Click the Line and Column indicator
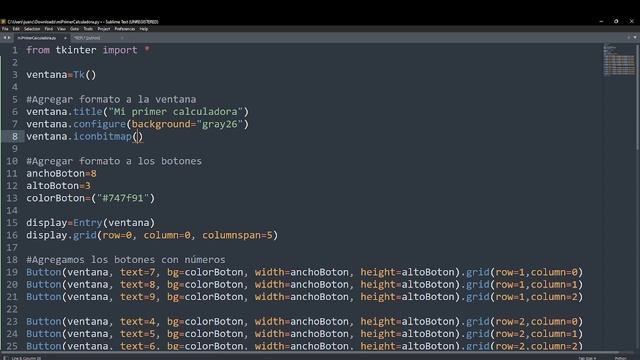Image resolution: width=640 pixels, height=360 pixels. click(x=26, y=358)
